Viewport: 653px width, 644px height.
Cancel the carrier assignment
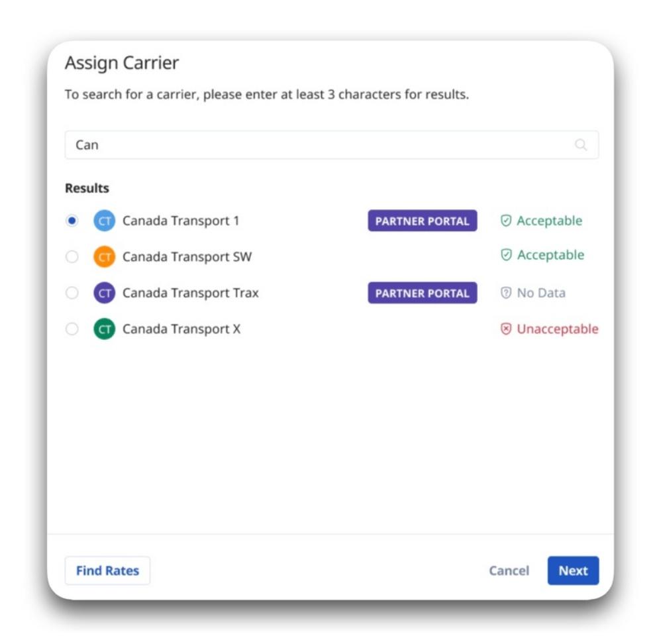tap(509, 570)
